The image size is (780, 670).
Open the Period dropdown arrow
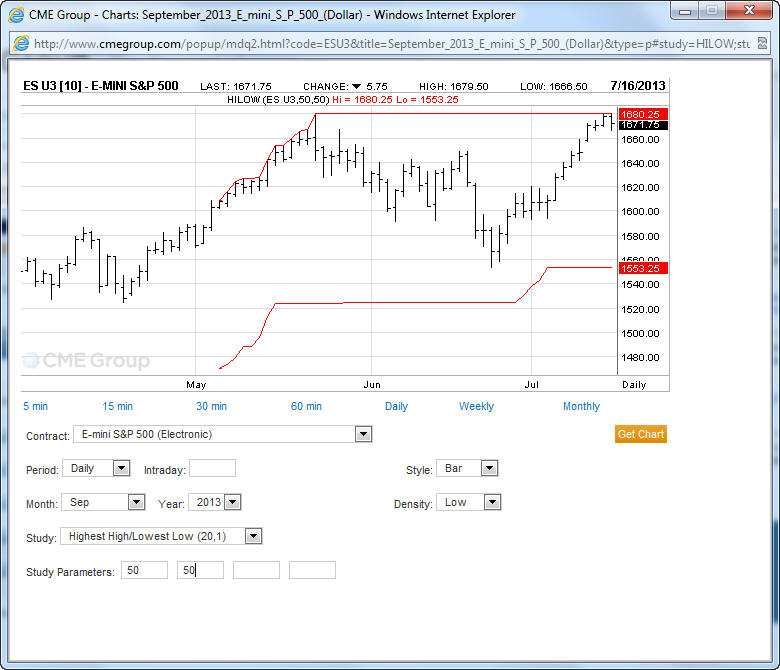pyautogui.click(x=121, y=468)
